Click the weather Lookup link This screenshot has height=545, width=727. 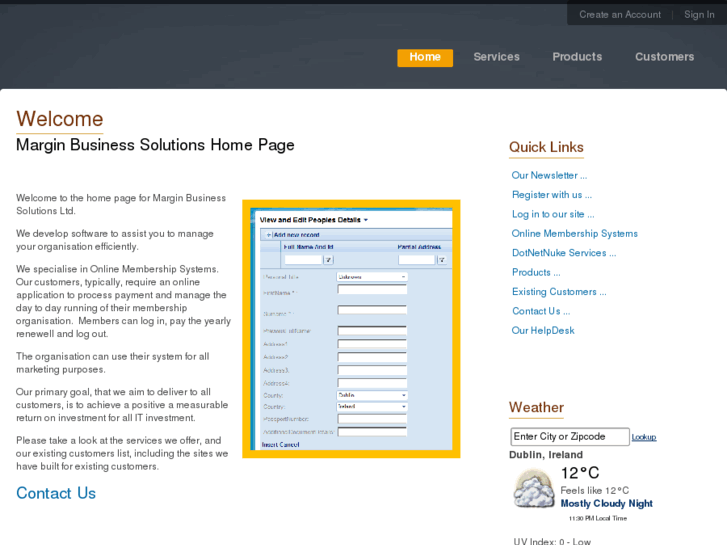(644, 437)
